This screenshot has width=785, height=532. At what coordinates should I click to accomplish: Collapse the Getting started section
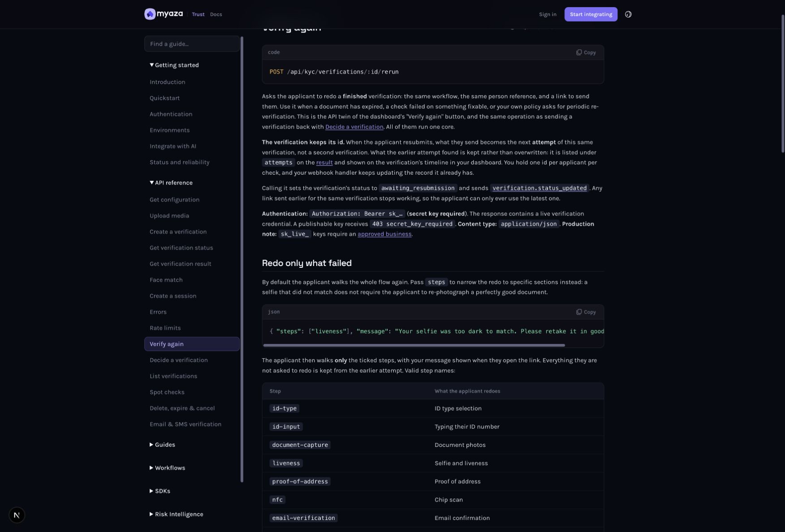174,65
